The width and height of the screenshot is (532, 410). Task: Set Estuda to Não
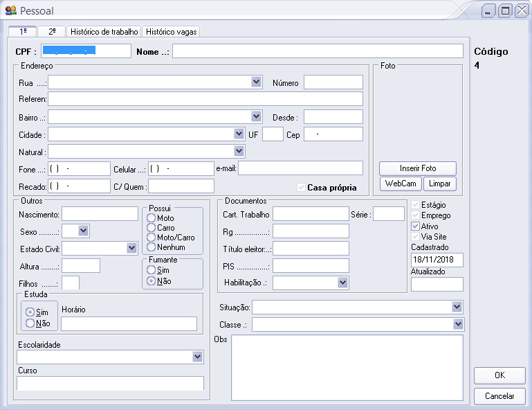pos(30,323)
